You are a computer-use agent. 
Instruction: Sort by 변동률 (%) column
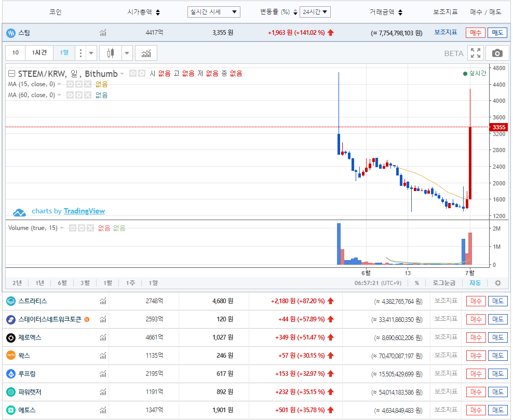click(279, 12)
